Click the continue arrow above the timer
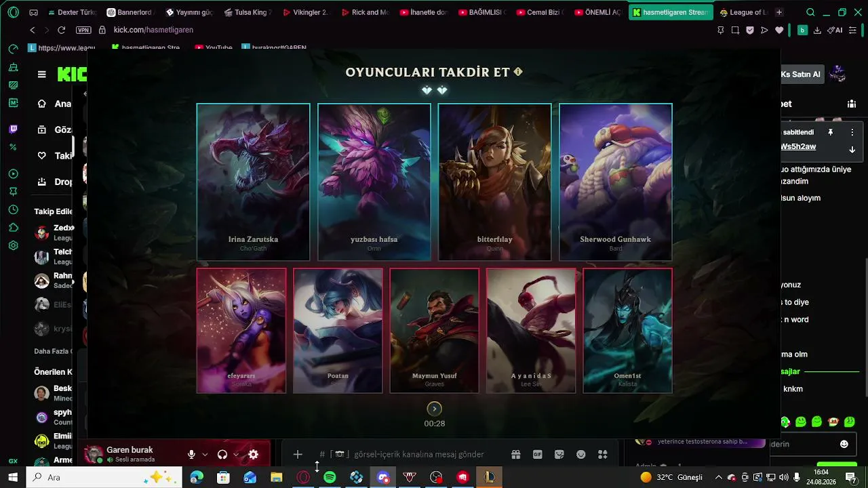Viewport: 868px width, 488px height. [x=435, y=409]
